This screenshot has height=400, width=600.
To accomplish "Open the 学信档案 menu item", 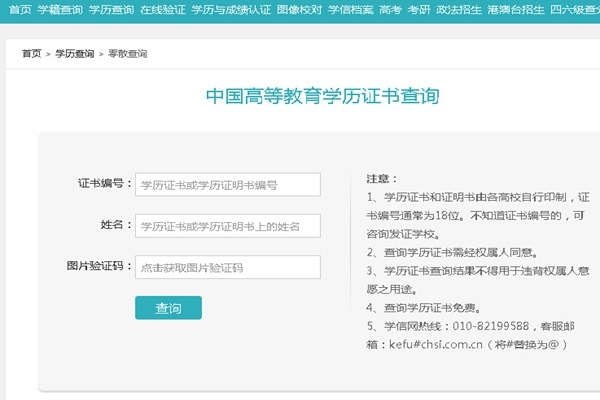I will (350, 9).
